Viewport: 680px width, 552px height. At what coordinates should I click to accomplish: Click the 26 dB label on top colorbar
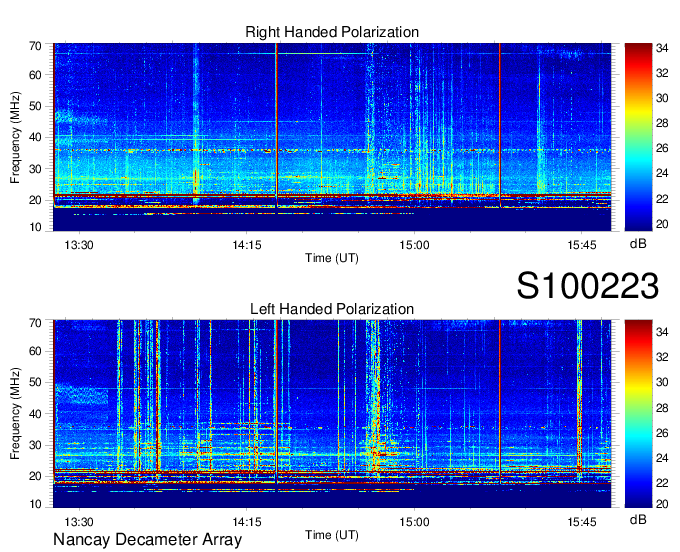662,149
